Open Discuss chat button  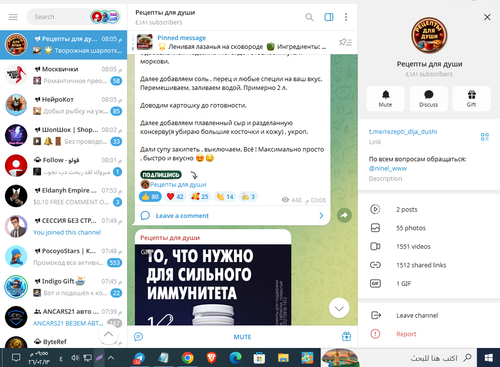(428, 99)
